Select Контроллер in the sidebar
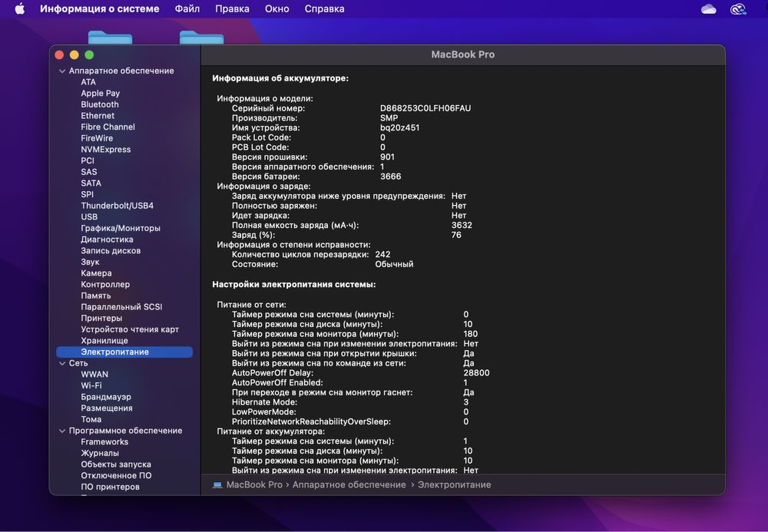 coord(105,285)
